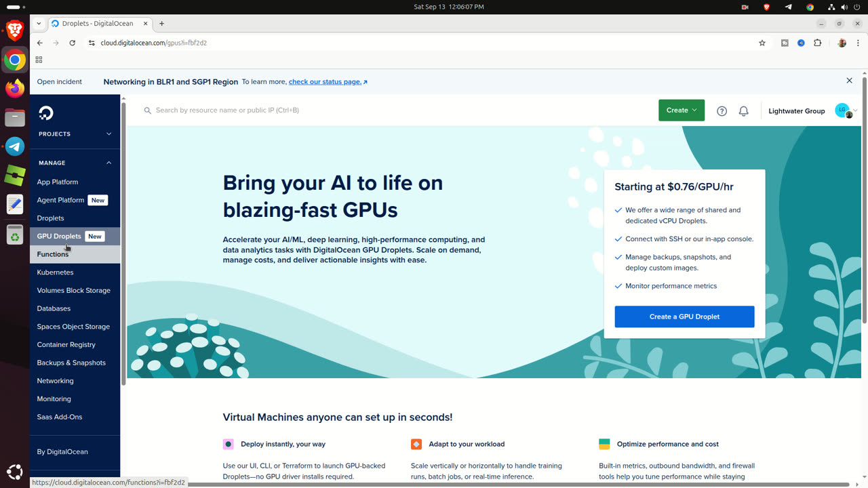Open Kubernetes in the sidebar
Screen dimensions: 868x488
point(55,272)
